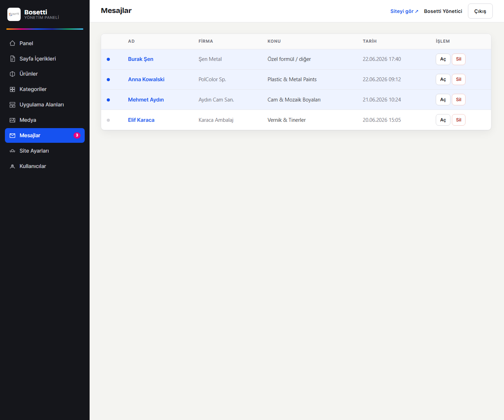Click the FİRMA column header
504x420 pixels.
click(x=206, y=41)
